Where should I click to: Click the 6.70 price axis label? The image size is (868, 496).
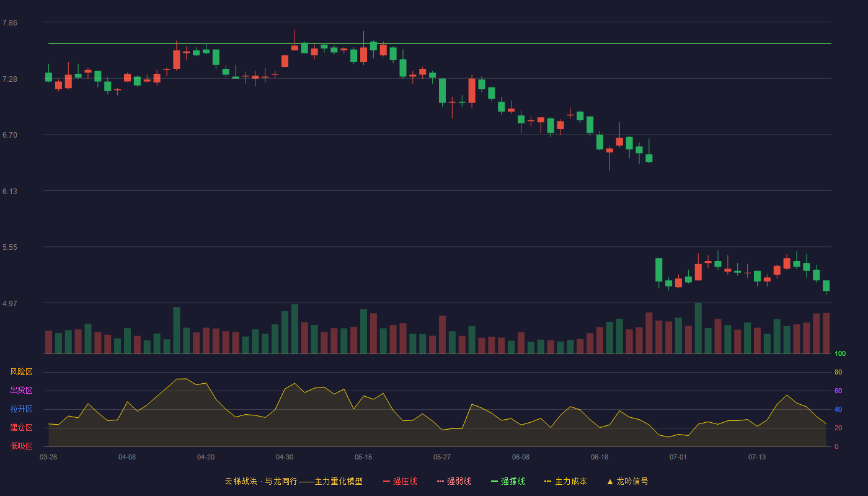click(x=10, y=135)
